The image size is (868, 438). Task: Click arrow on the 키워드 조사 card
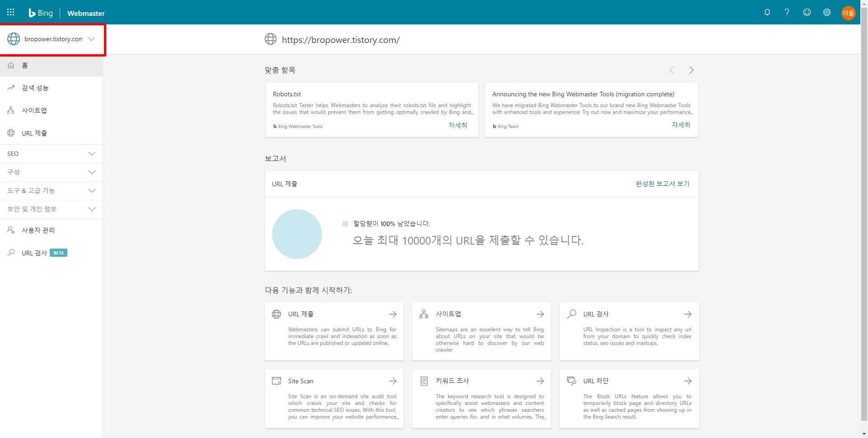(540, 381)
